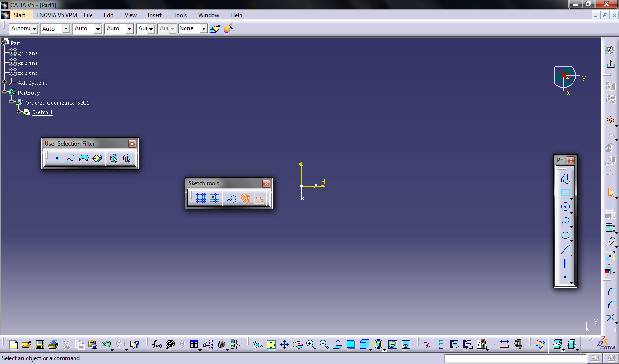Select Ordered Geometrical Set.1 in the tree

click(x=57, y=102)
